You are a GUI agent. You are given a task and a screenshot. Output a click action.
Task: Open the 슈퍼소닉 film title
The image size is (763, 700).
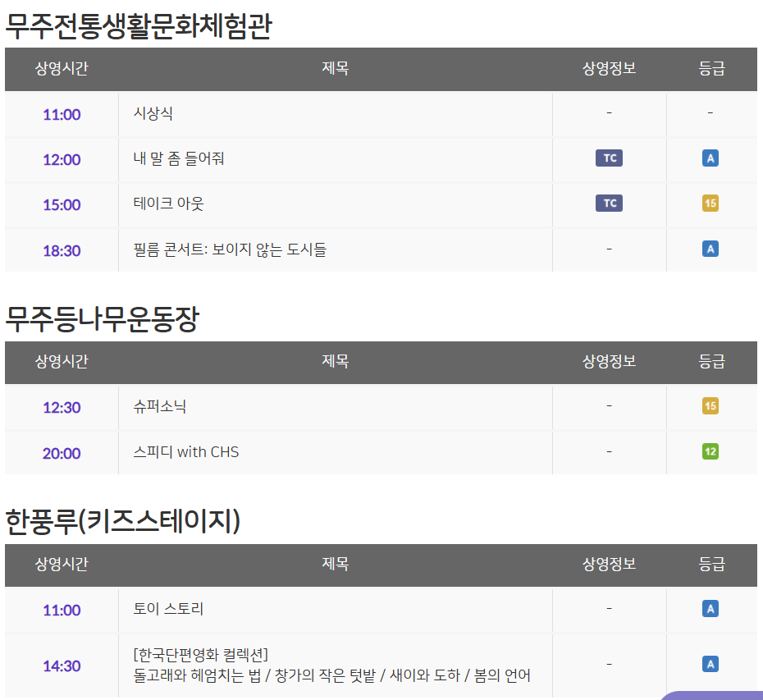click(x=160, y=406)
